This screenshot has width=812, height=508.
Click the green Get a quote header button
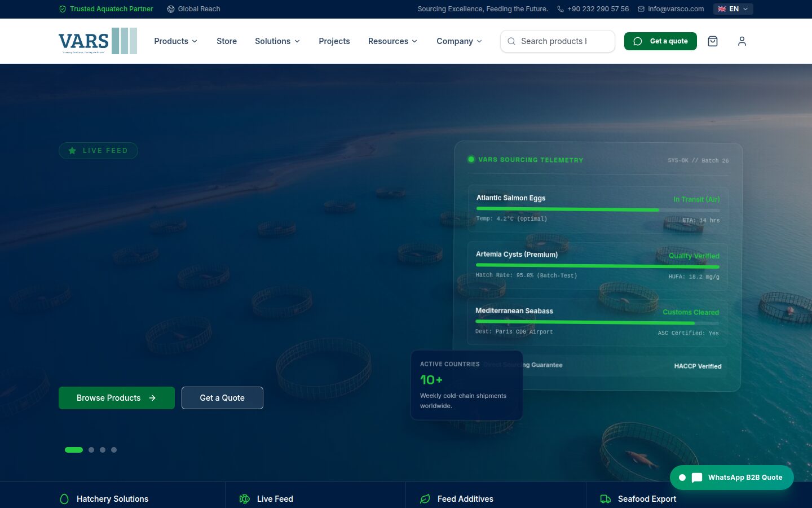pyautogui.click(x=660, y=41)
